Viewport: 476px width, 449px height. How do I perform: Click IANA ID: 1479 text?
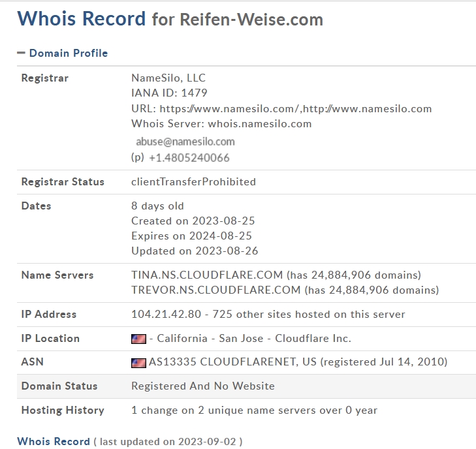[x=169, y=93]
